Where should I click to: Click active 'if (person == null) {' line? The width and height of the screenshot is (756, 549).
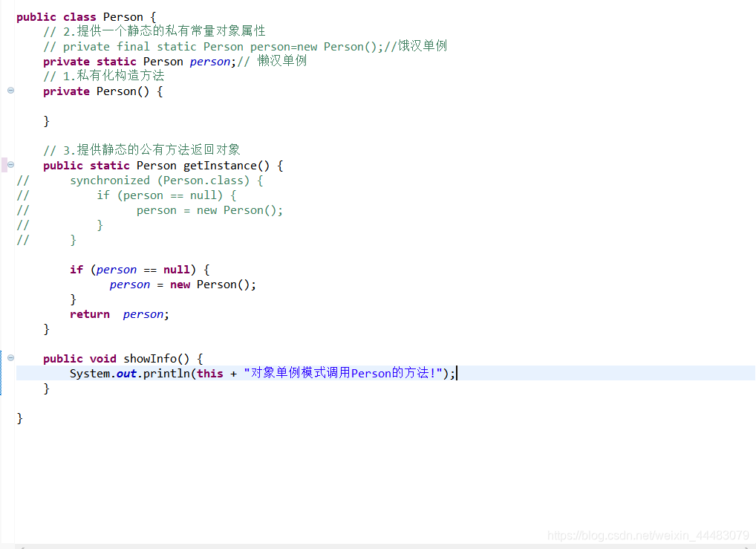pos(140,270)
